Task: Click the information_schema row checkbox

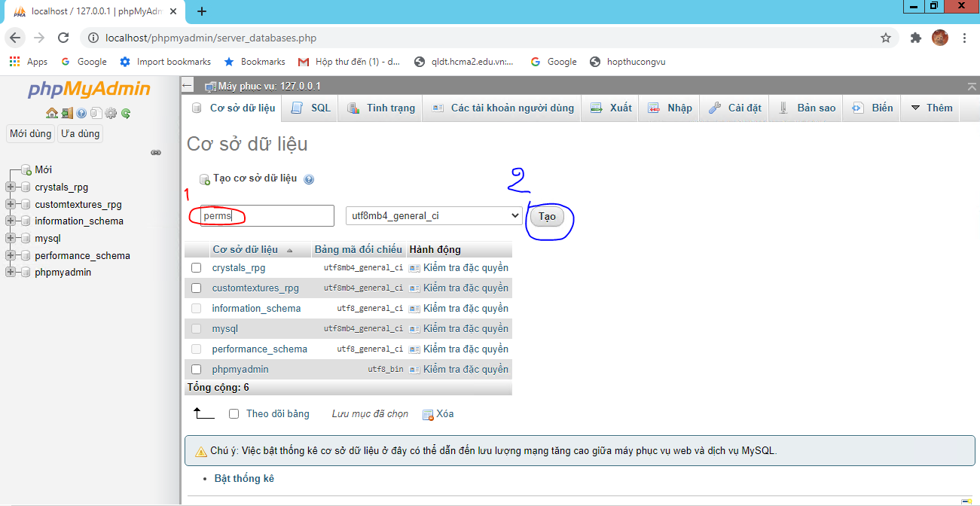Action: pyautogui.click(x=197, y=308)
